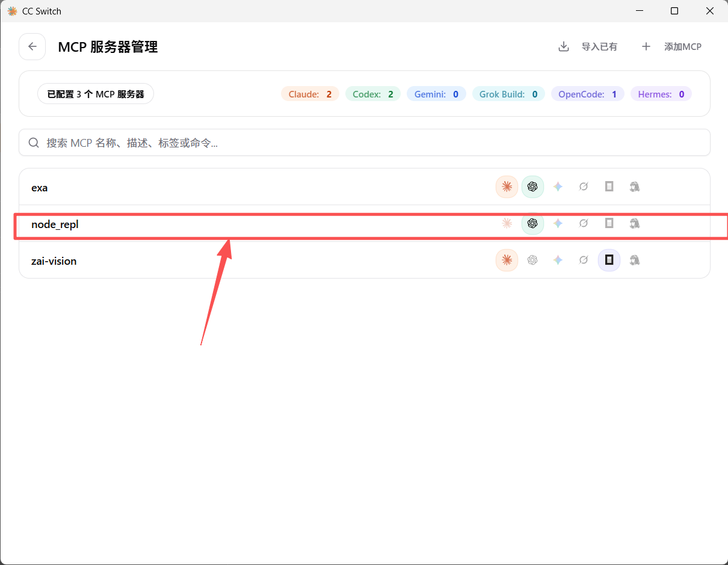Image resolution: width=728 pixels, height=565 pixels.
Task: Click the search magnifier icon
Action: 34,143
